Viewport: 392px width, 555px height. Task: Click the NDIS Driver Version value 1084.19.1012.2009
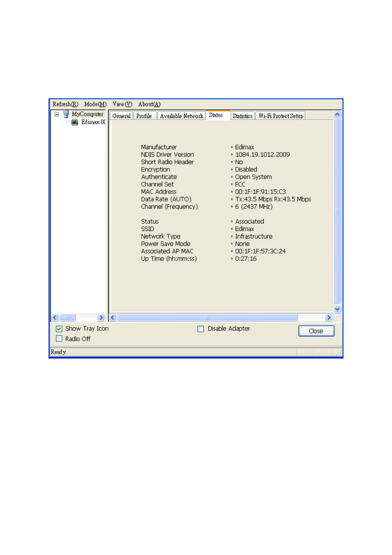tap(263, 155)
